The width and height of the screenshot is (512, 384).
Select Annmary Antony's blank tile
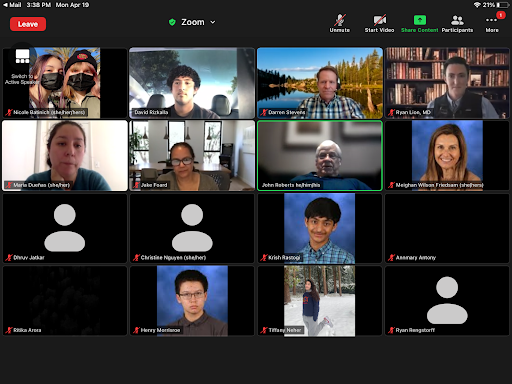pos(447,228)
